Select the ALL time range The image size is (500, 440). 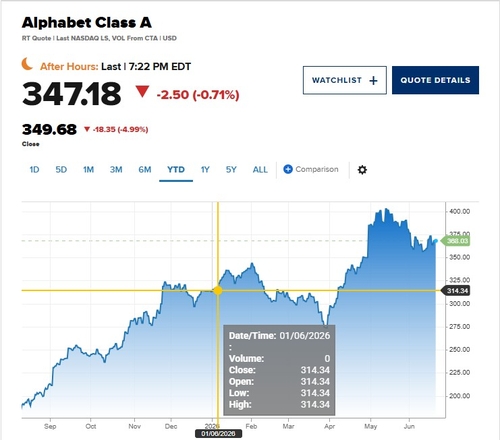[260, 170]
